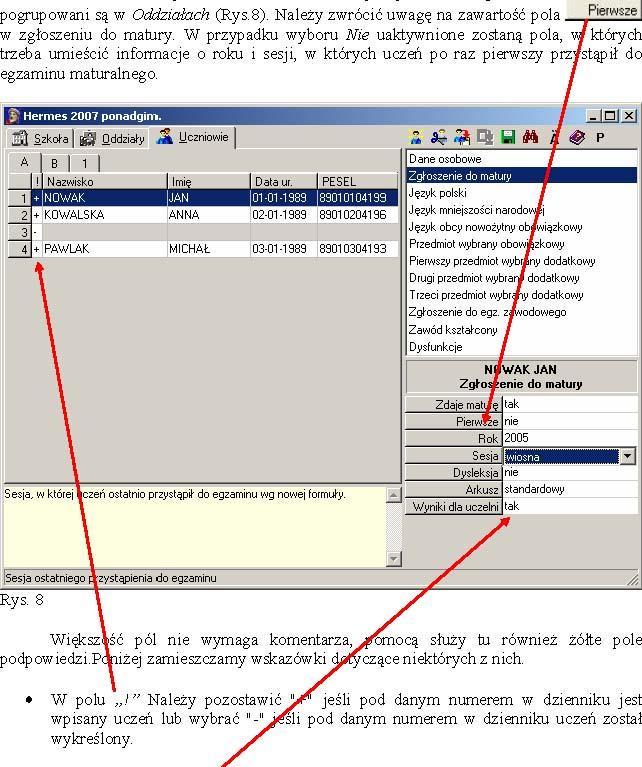Select Zgłoszenie do matury list item

point(522,176)
